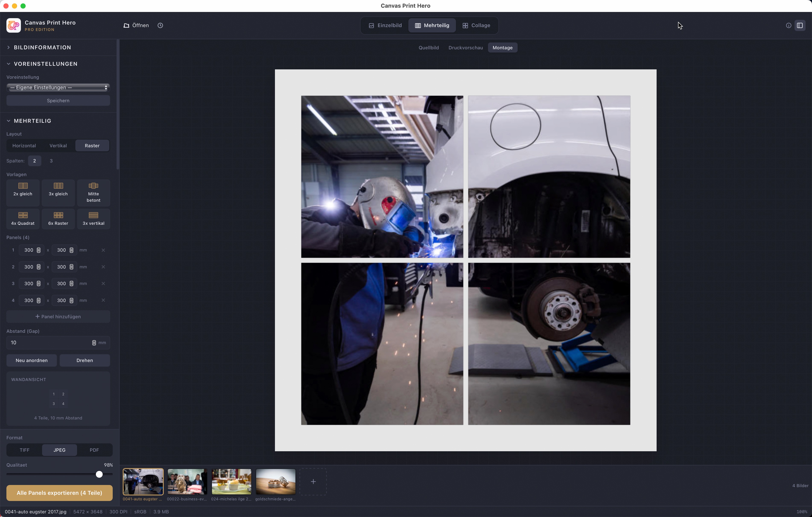The image size is (812, 517).
Task: Apply the 4x Quadrat template
Action: (23, 219)
